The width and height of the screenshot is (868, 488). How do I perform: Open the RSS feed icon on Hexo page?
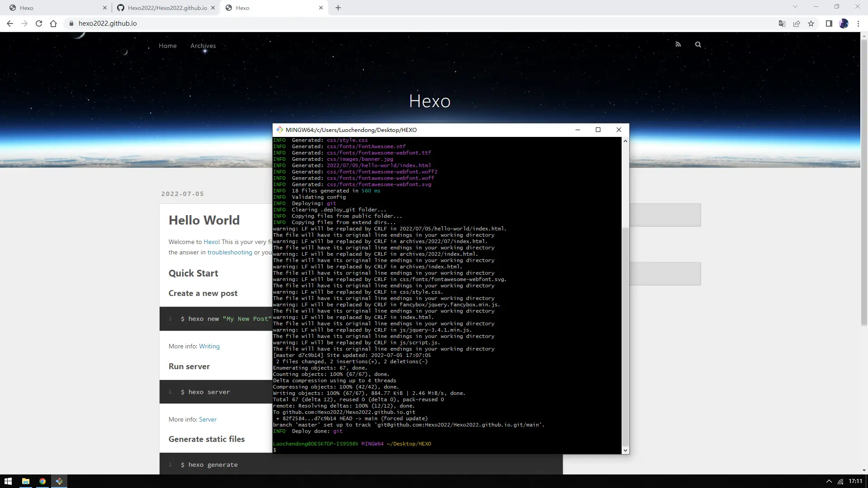click(678, 44)
